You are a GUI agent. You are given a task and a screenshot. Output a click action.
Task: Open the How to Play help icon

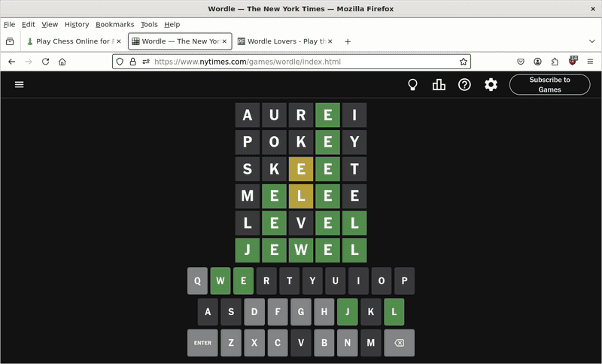464,85
